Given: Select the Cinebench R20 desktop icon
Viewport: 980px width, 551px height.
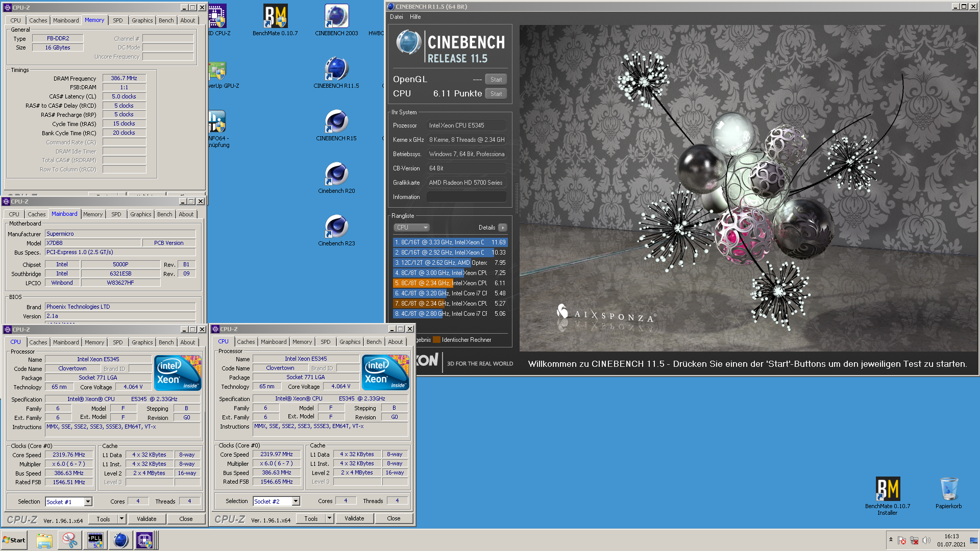Looking at the screenshot, I should click(336, 178).
